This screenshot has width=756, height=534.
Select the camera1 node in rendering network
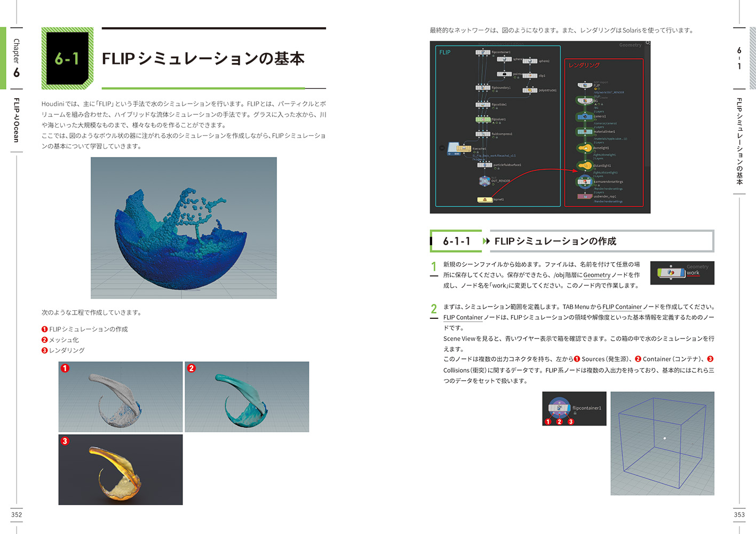click(584, 116)
